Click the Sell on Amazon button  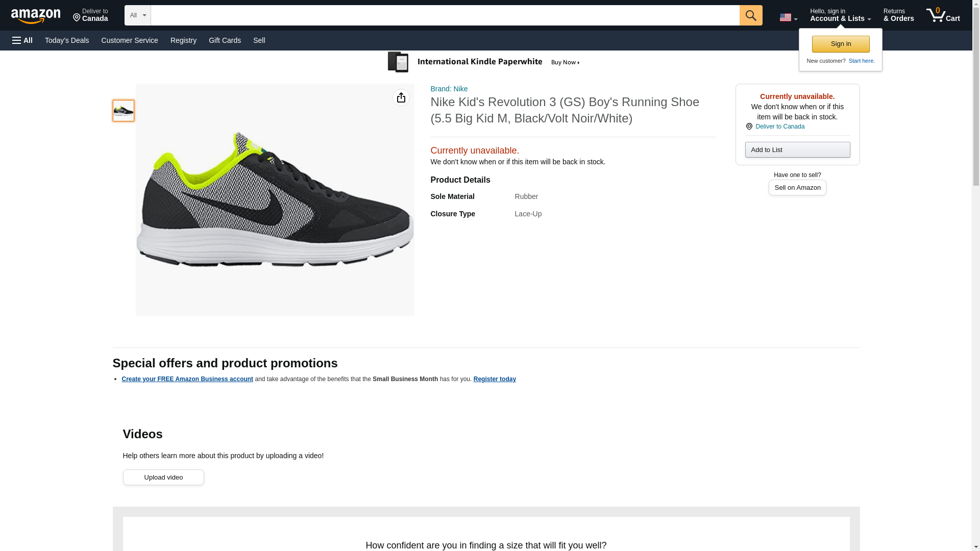coord(797,188)
